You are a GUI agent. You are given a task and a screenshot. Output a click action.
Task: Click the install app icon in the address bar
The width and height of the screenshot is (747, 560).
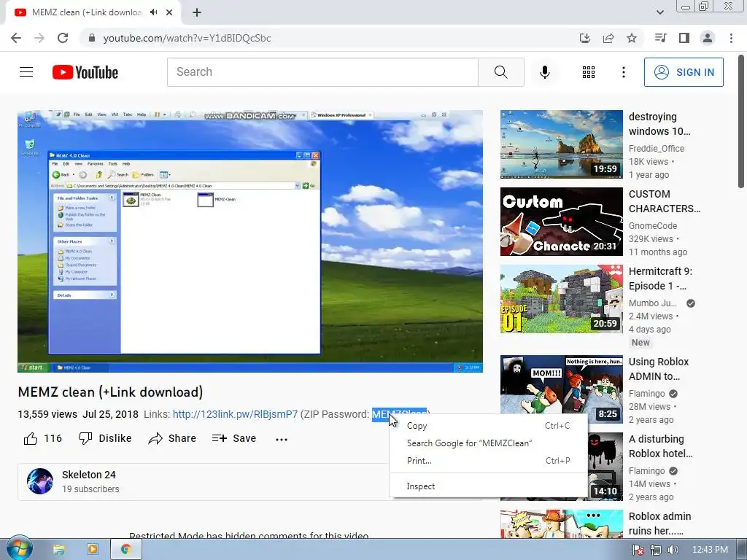pyautogui.click(x=585, y=38)
